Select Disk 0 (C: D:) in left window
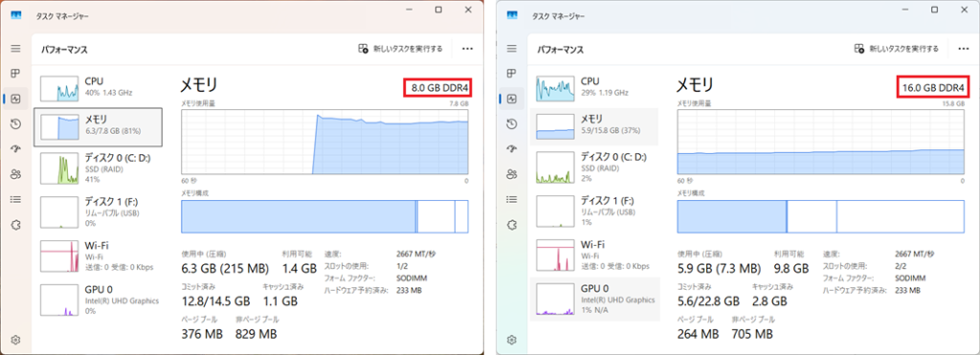This screenshot has height=355, width=980. coord(99,167)
